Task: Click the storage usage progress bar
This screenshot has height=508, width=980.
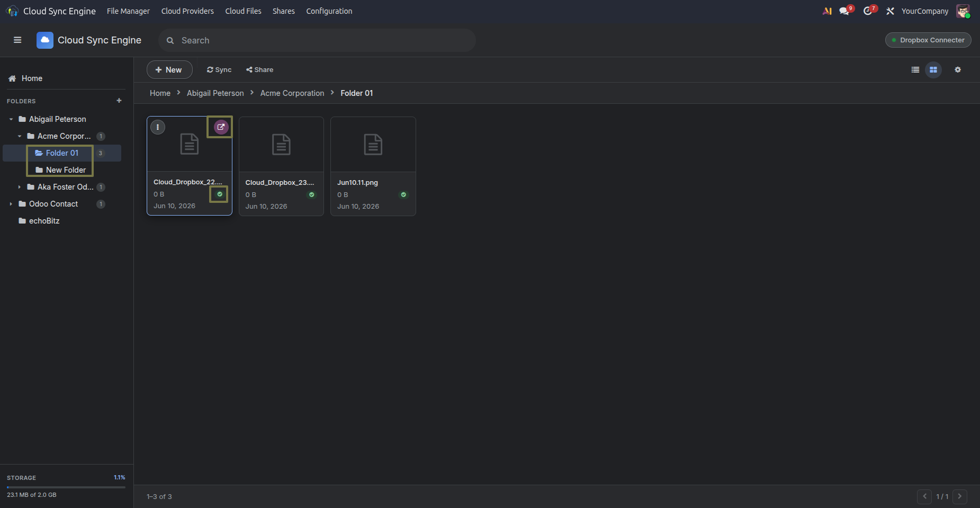Action: tap(66, 487)
